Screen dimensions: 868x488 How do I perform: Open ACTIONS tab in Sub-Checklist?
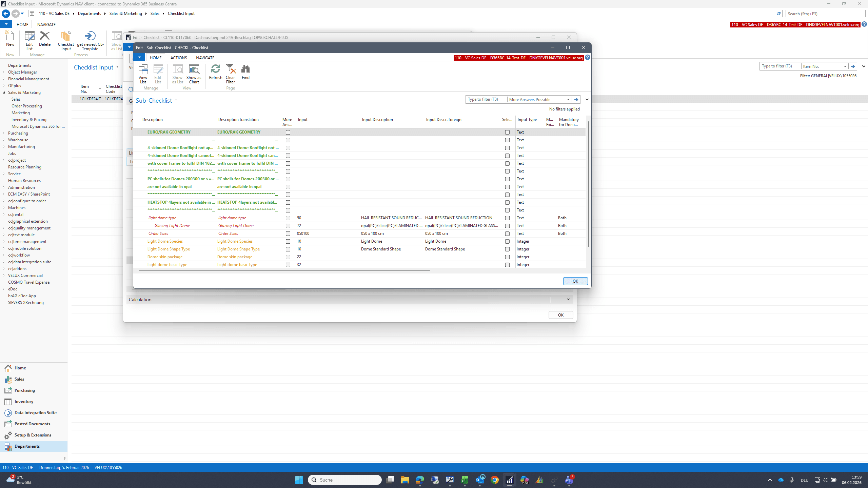[x=179, y=58]
